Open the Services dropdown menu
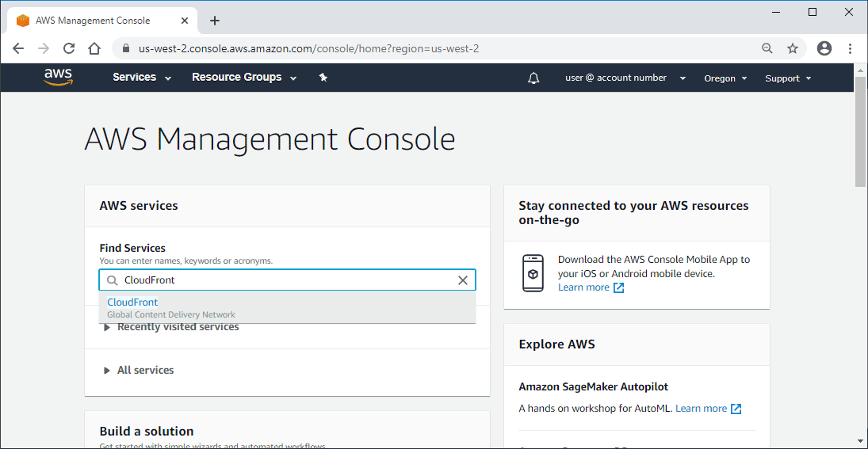The height and width of the screenshot is (449, 868). (x=142, y=78)
